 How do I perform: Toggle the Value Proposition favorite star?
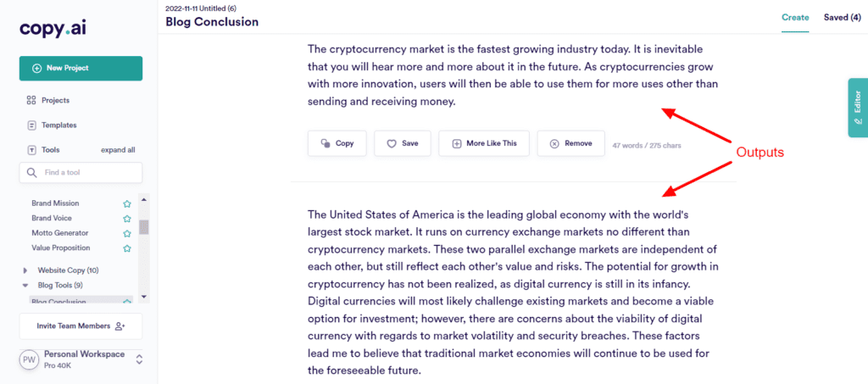point(126,248)
